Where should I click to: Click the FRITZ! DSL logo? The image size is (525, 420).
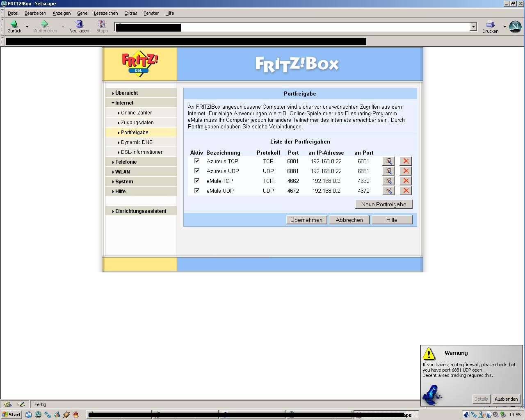click(139, 64)
